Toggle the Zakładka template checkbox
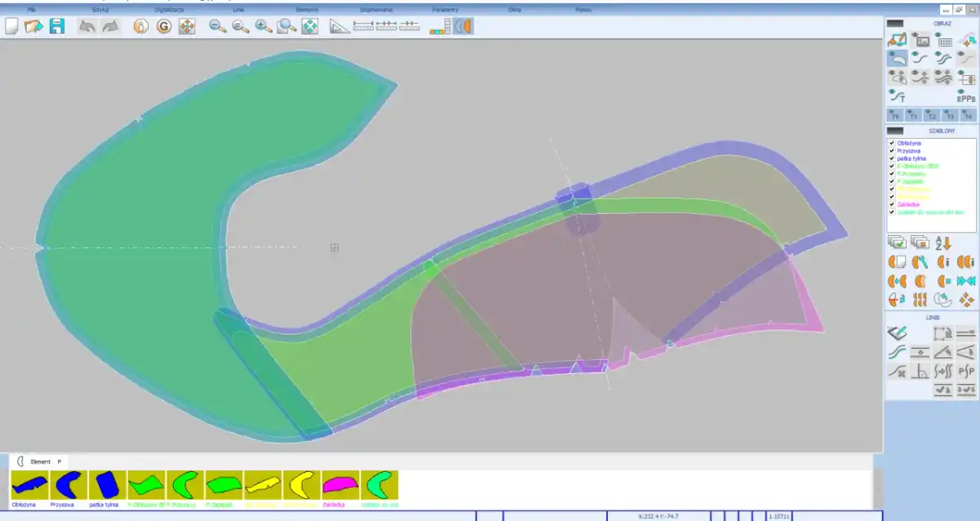This screenshot has width=980, height=521. pyautogui.click(x=892, y=204)
